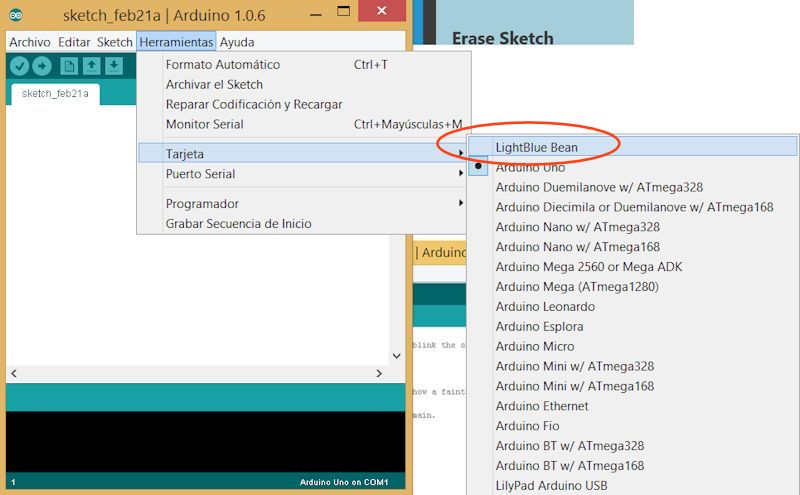The width and height of the screenshot is (800, 495).
Task: Close the Herramientas menu from menu bar
Action: click(176, 42)
